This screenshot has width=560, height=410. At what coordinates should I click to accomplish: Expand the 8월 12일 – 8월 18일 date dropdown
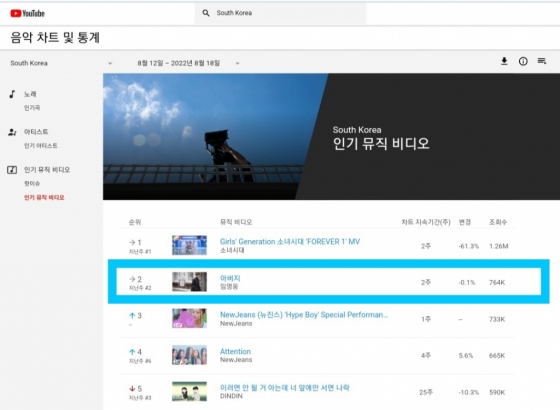(188, 63)
